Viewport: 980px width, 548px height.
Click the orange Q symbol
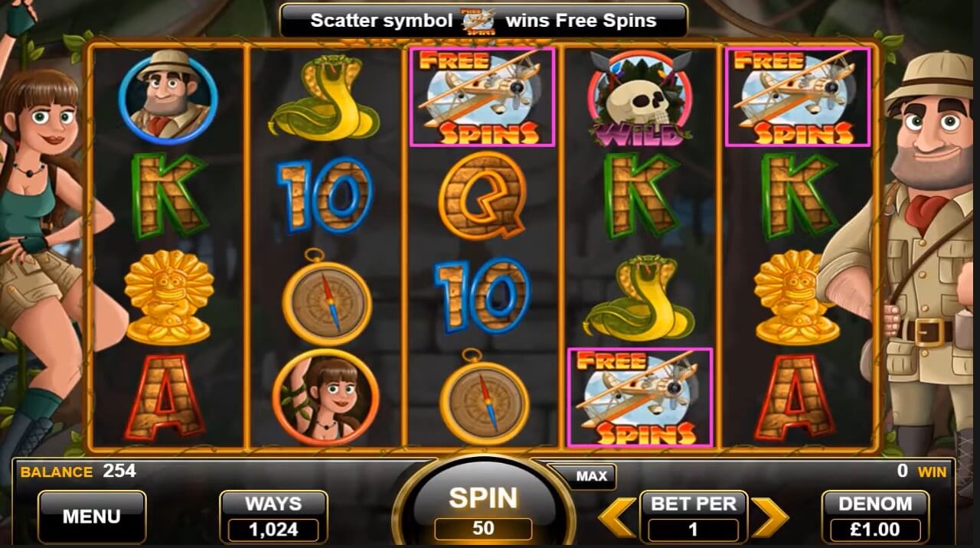point(482,195)
